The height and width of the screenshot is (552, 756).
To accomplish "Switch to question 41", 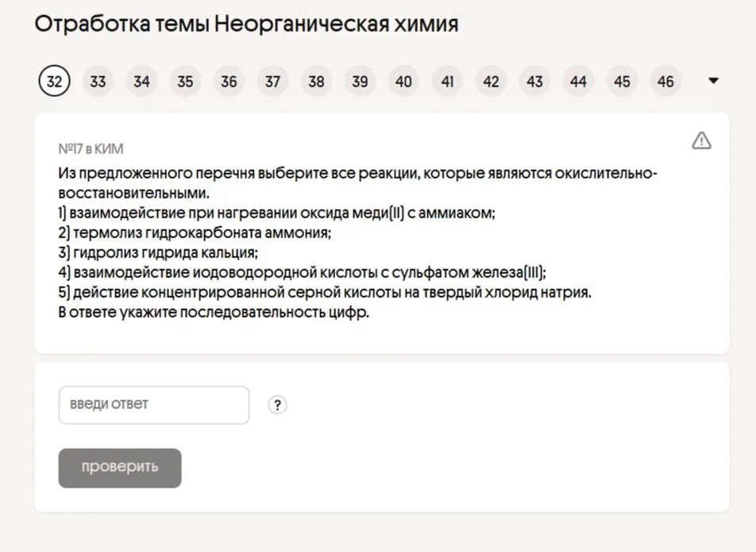I will 447,81.
